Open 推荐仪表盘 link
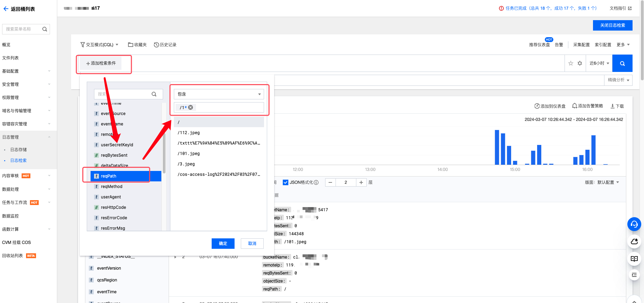The width and height of the screenshot is (644, 303). (540, 45)
